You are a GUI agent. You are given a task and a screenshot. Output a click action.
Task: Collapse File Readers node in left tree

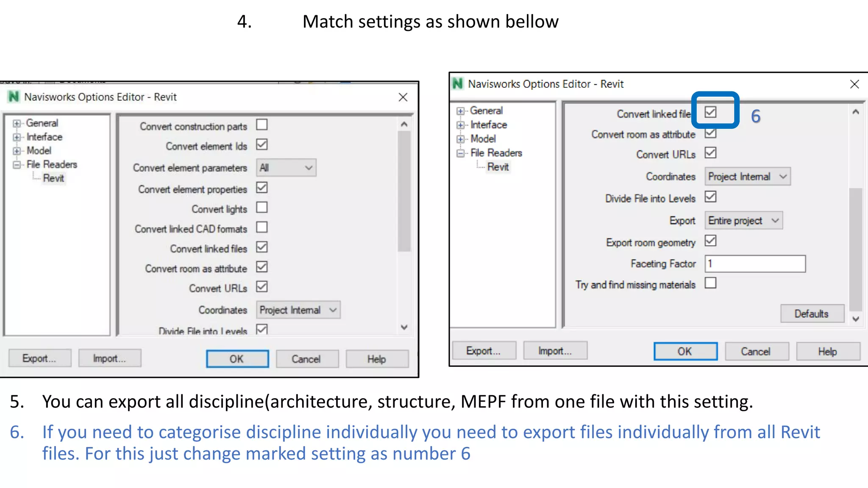pyautogui.click(x=17, y=165)
